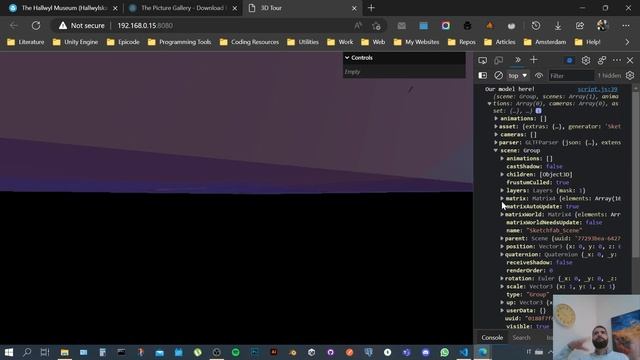
Task: Open the Programming Tools bookmarks folder
Action: pos(180,42)
